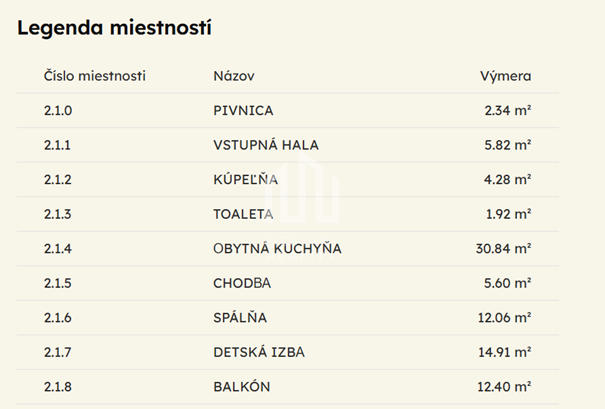This screenshot has height=409, width=605.
Task: Click the Výmera column header
Action: point(506,76)
